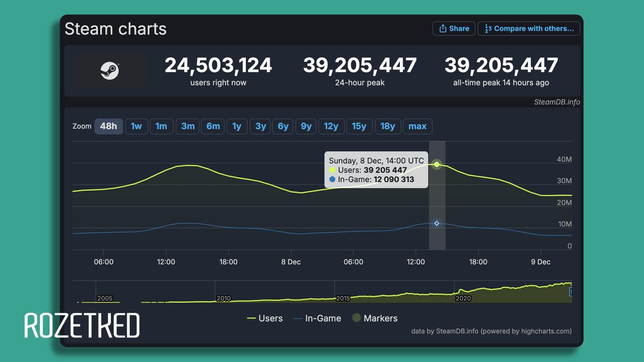
Task: Click the 2015 area in navigator timeline
Action: 343,298
